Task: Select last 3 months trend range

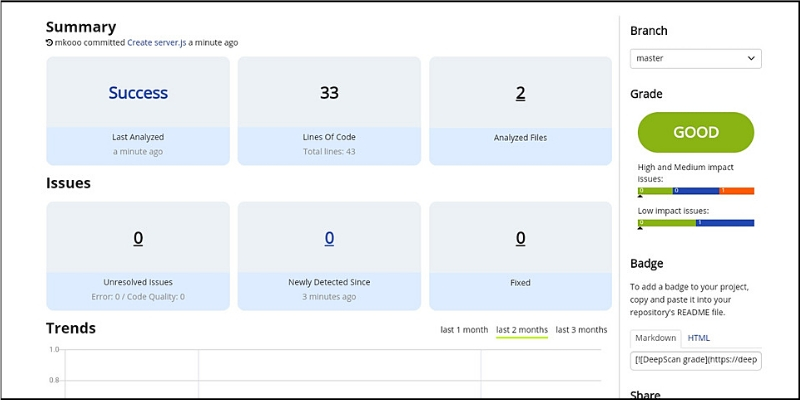Action: [581, 330]
